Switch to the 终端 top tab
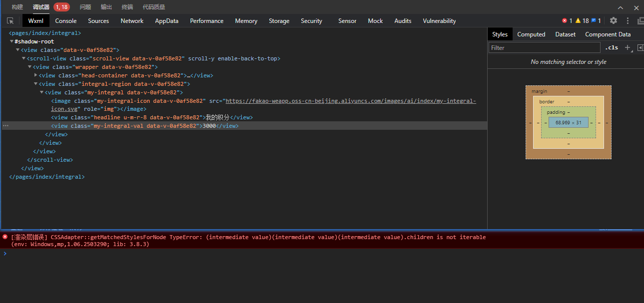 point(127,7)
